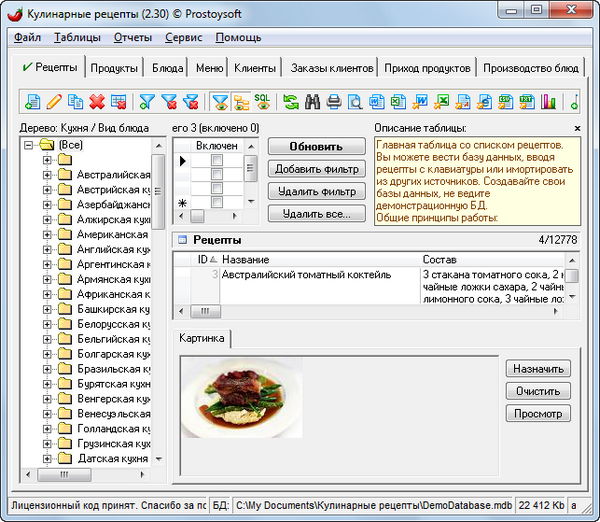Click the binoculars search icon

click(x=312, y=101)
